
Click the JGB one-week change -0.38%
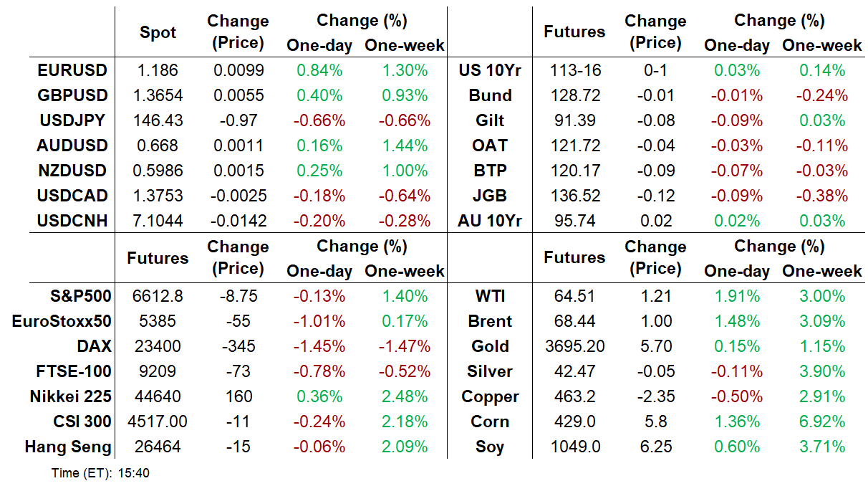coord(821,196)
